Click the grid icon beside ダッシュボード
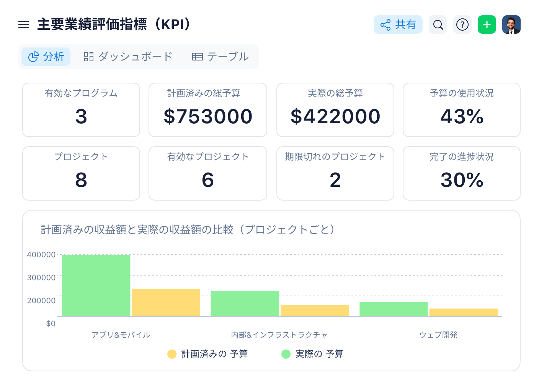 (88, 56)
